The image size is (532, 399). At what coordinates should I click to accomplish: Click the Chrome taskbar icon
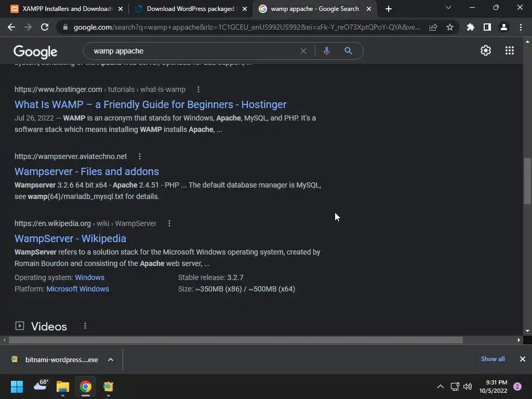pyautogui.click(x=86, y=387)
